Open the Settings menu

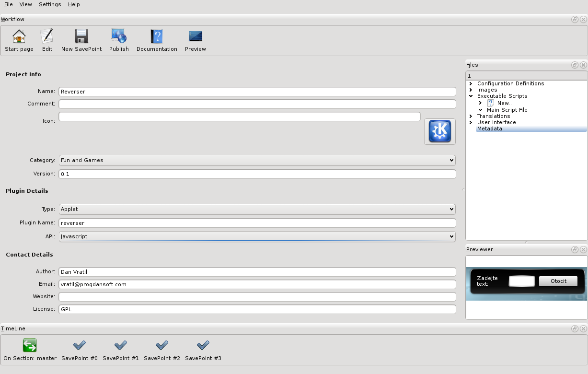pos(50,4)
